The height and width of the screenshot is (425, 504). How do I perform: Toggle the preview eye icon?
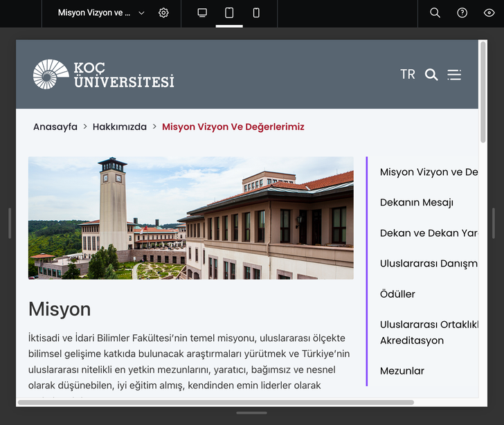click(489, 13)
